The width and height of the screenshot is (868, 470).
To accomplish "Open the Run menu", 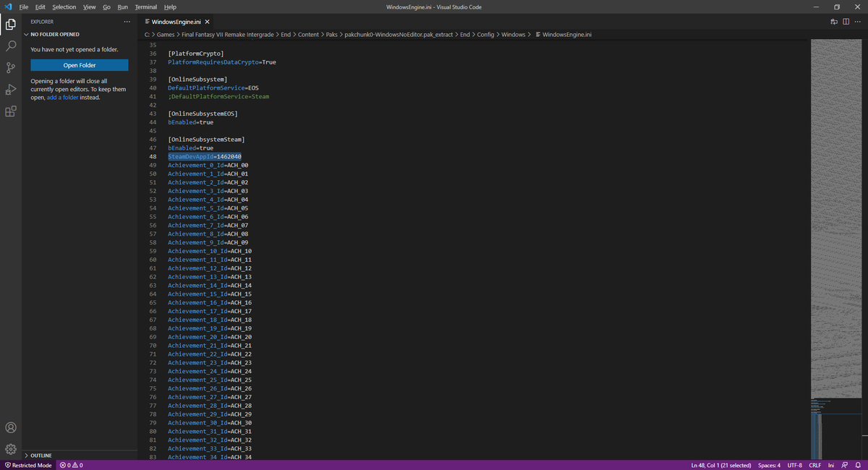I will pyautogui.click(x=122, y=7).
